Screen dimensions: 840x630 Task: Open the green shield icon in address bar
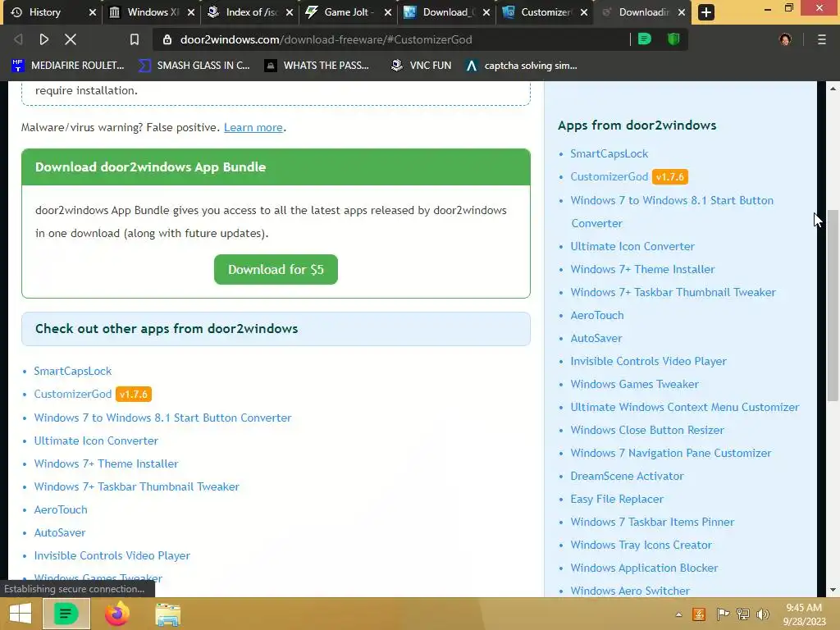[x=673, y=39]
